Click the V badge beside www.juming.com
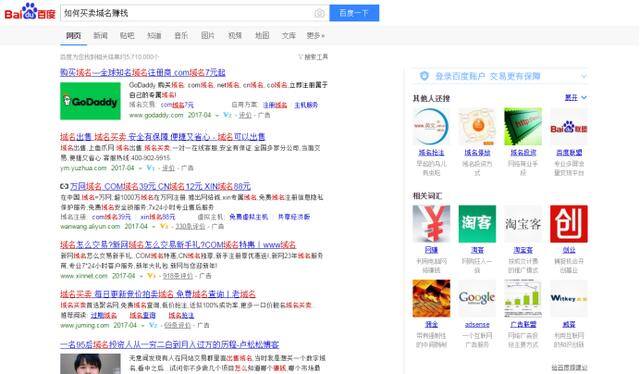Image resolution: width=640 pixels, height=374 pixels. tap(153, 325)
